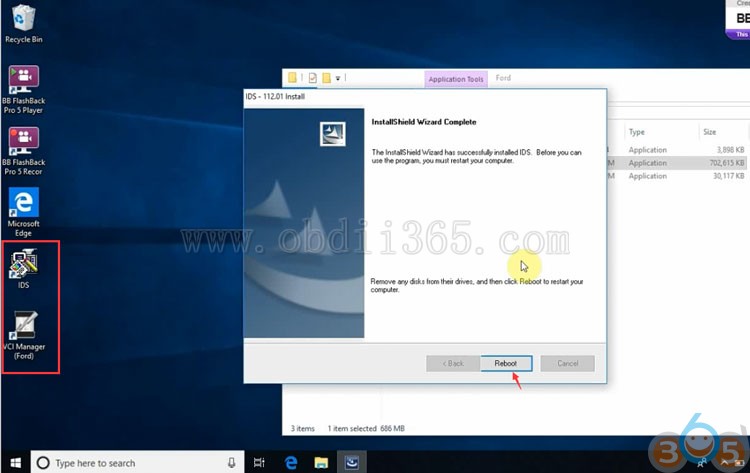Select the file row sized 702,615 KB
This screenshot has height=473, width=750.
679,163
